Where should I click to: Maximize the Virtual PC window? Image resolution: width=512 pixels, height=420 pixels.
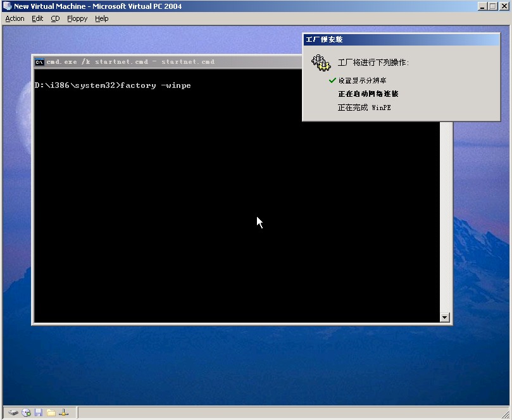tap(493, 6)
